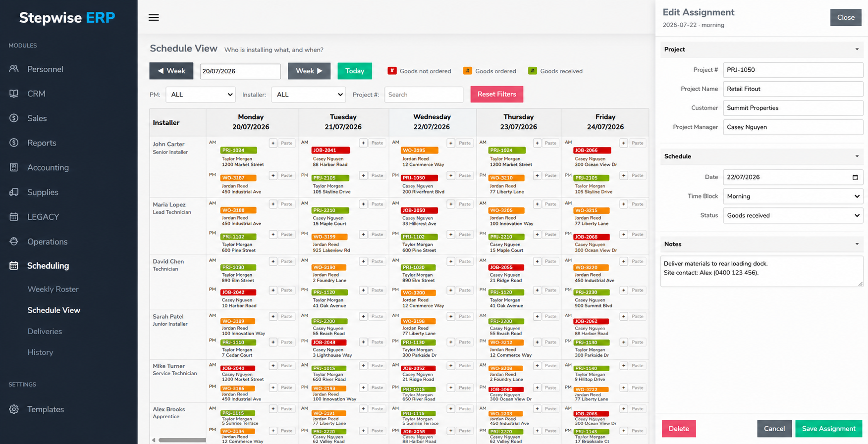
Task: Cancel the assignment edit
Action: click(x=774, y=429)
